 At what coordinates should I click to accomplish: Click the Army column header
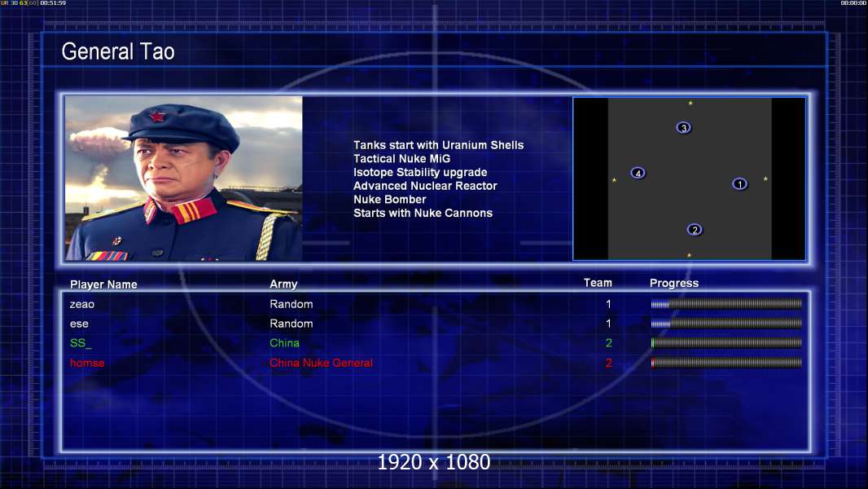(283, 284)
